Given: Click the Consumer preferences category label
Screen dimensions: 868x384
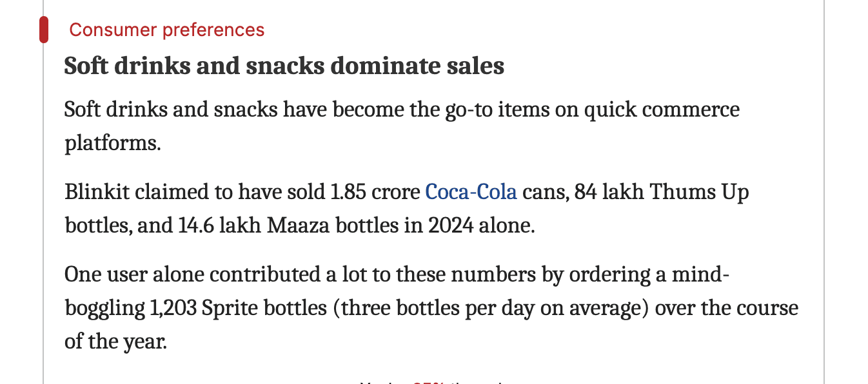Looking at the screenshot, I should pos(166,30).
